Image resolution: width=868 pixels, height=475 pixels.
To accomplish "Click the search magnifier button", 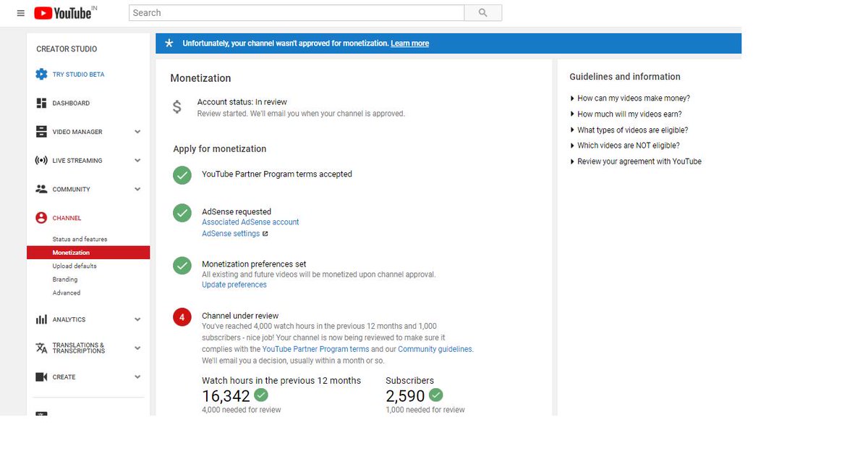I will (483, 13).
